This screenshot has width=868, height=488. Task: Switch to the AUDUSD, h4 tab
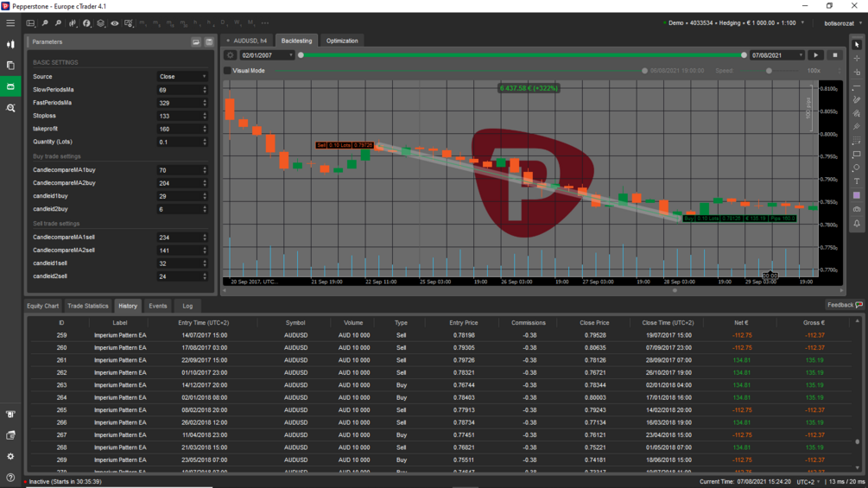pos(248,41)
